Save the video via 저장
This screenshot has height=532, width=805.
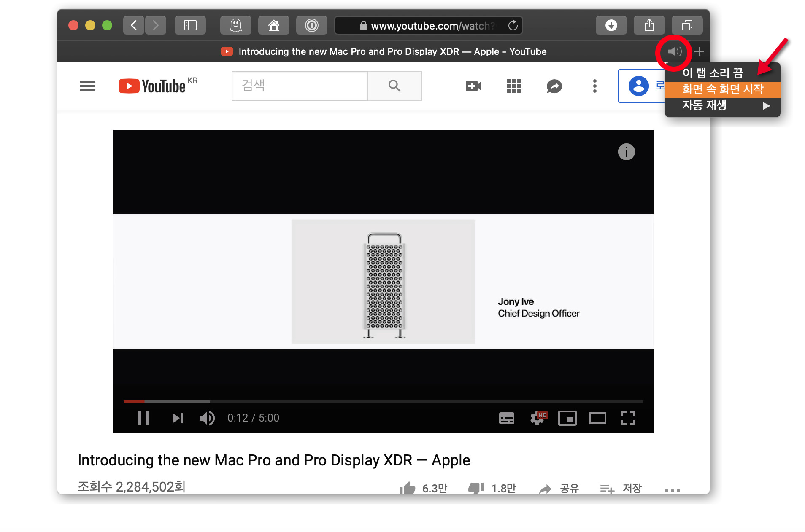coord(621,489)
